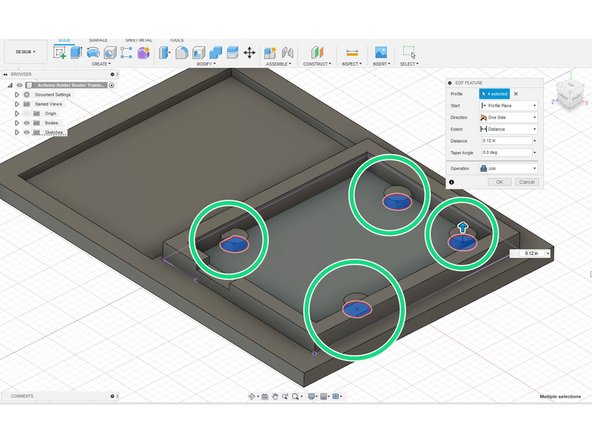
Task: Open the Operation Join dropdown
Action: coord(509,168)
